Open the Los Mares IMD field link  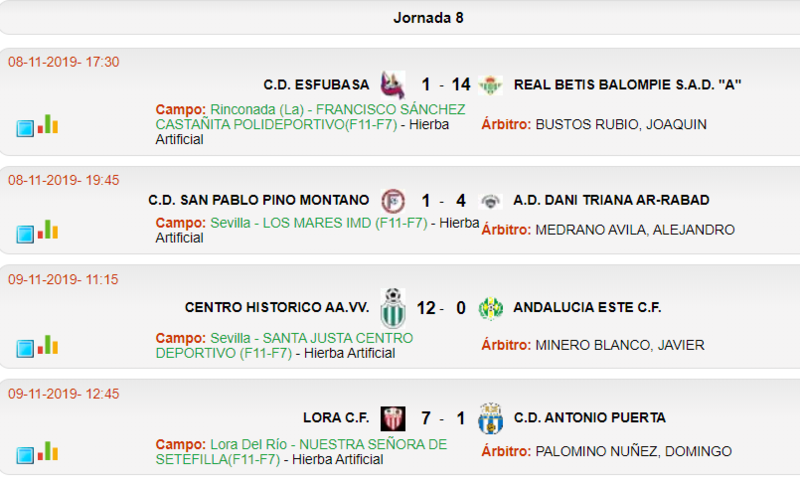click(319, 223)
